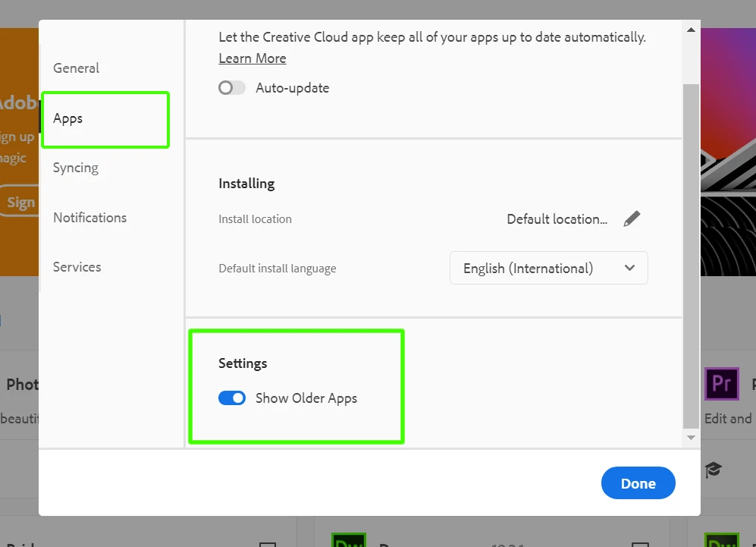Turn off Show Older Apps toggle
This screenshot has height=547, width=756.
click(232, 398)
